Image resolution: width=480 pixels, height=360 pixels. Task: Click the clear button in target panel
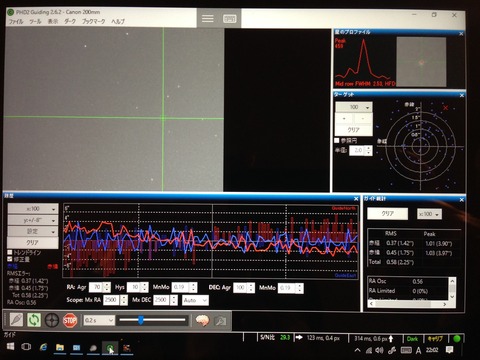[354, 130]
